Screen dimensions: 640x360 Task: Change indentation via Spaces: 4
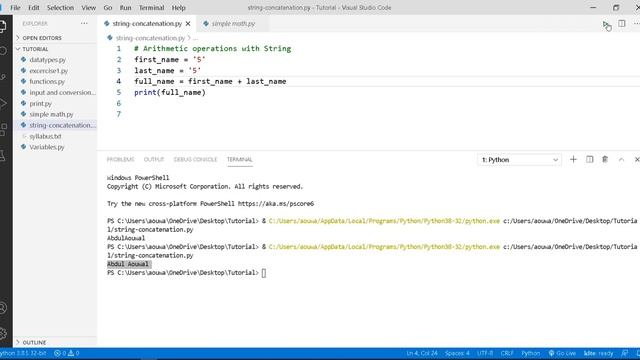(x=457, y=353)
